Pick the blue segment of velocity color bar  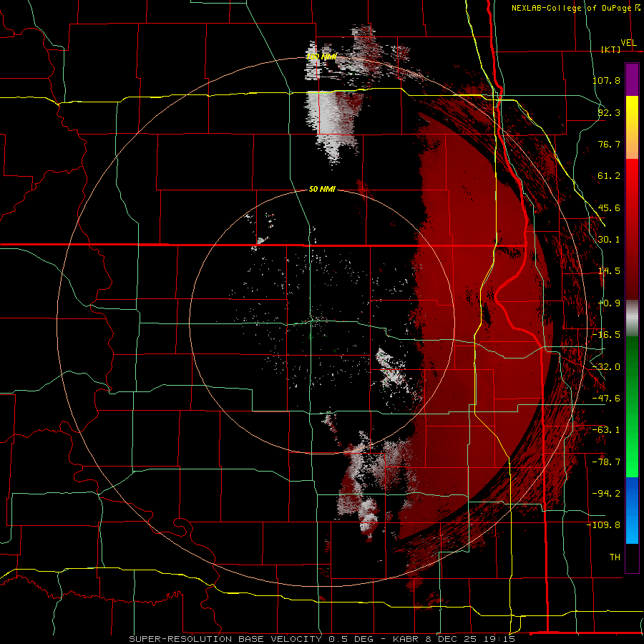(632, 510)
